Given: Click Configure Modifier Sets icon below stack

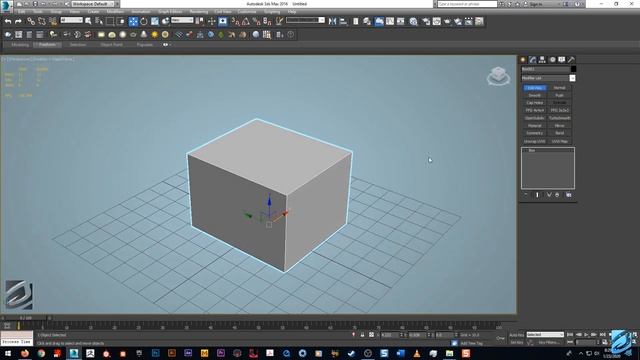Looking at the screenshot, I should pyautogui.click(x=569, y=195).
